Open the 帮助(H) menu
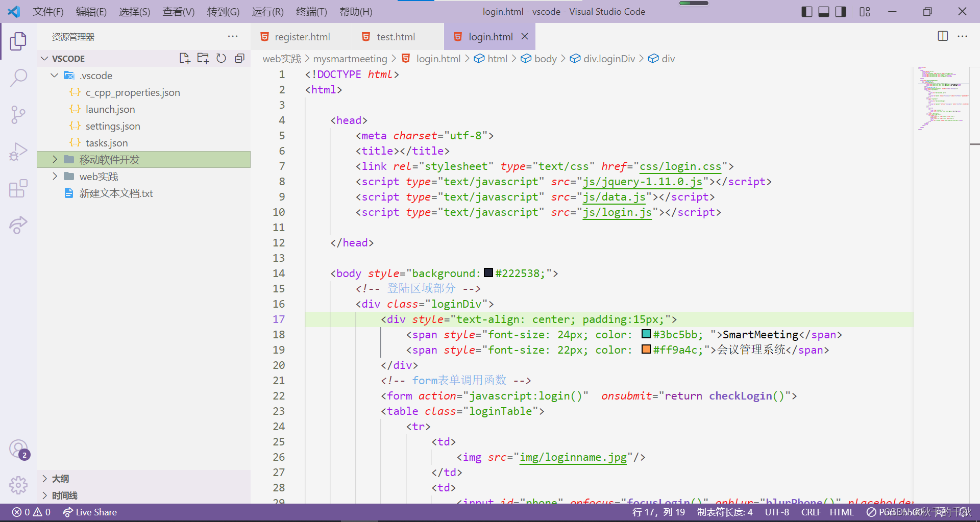 coord(356,12)
